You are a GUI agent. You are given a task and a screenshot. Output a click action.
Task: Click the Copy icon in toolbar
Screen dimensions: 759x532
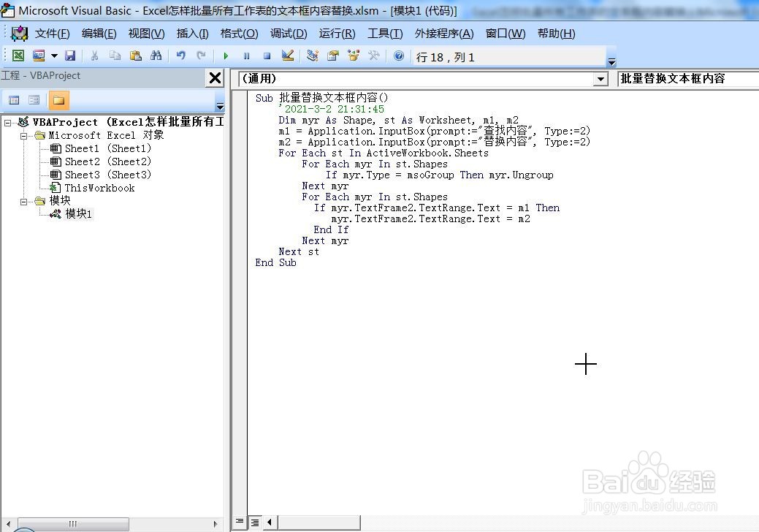(115, 56)
